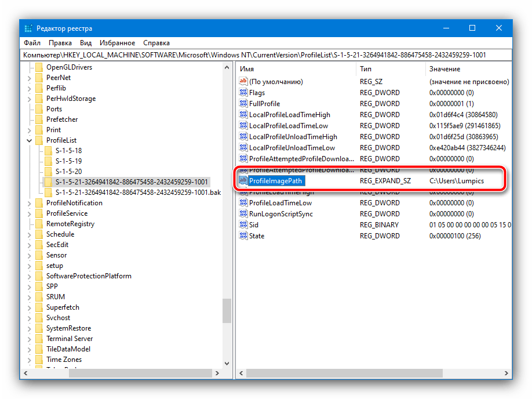Viewport: 532px width, 399px height.
Task: Open the Избранное menu
Action: (x=117, y=43)
